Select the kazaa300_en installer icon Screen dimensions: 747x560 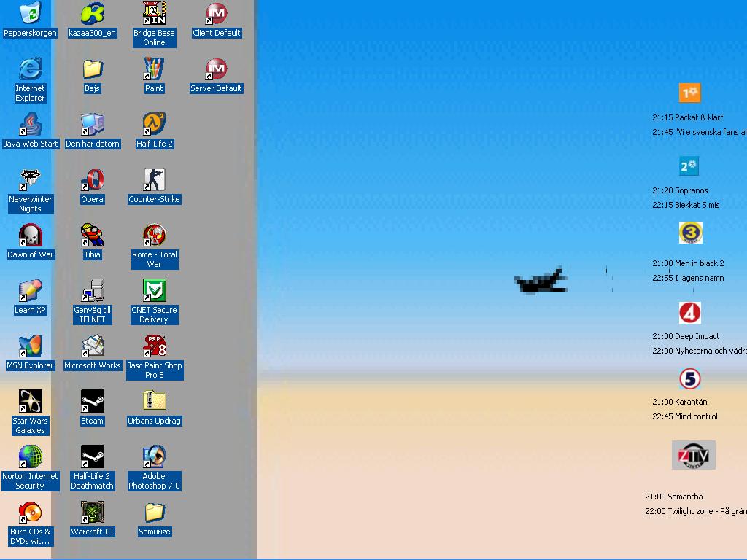(x=93, y=13)
